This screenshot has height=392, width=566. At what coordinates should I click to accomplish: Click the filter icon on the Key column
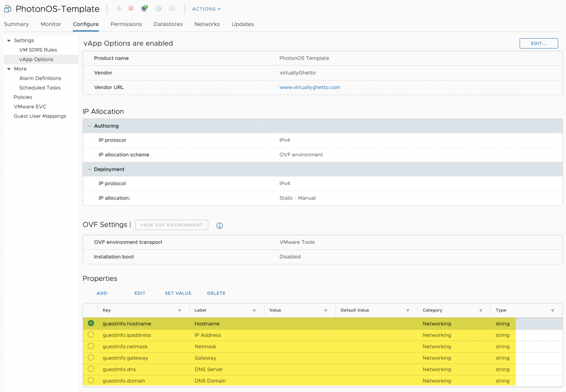coord(180,310)
